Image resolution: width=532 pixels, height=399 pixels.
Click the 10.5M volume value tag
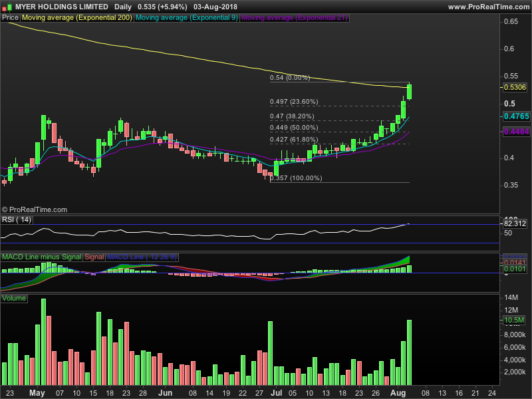[x=514, y=320]
